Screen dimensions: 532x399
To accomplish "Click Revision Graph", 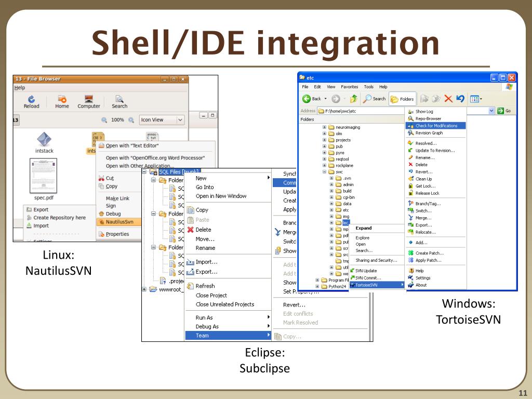I will coord(429,133).
